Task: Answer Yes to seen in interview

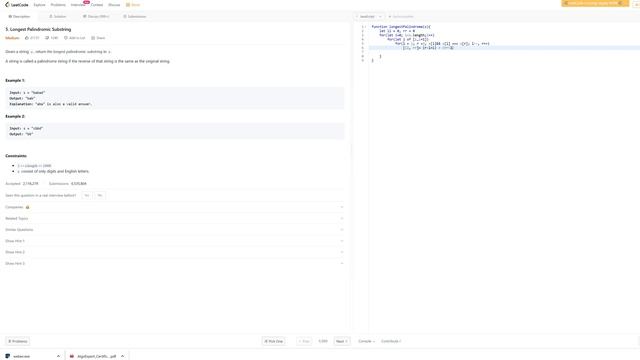Action: [x=87, y=196]
